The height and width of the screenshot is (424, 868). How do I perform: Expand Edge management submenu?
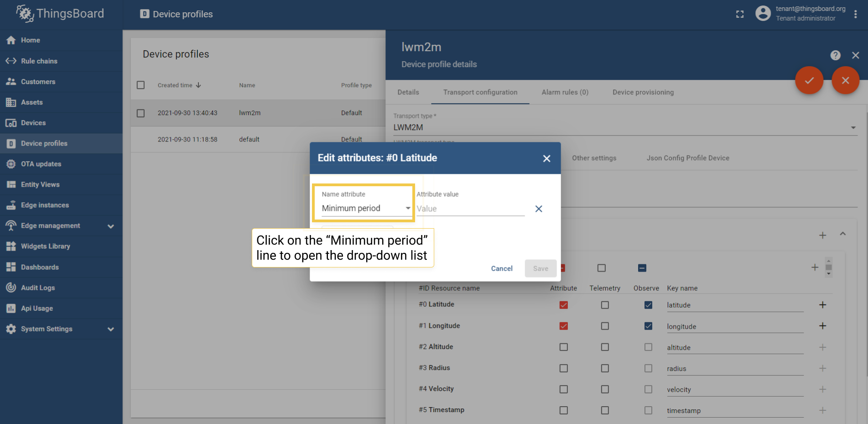coord(110,226)
